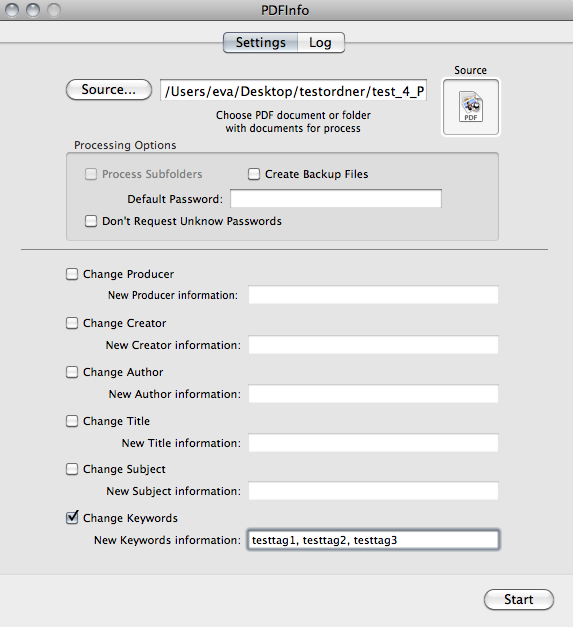Focus the New Creator information field
The image size is (573, 627).
tap(373, 344)
